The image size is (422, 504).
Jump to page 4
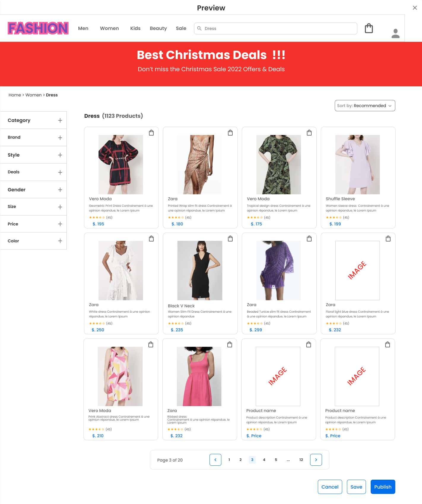point(264,460)
